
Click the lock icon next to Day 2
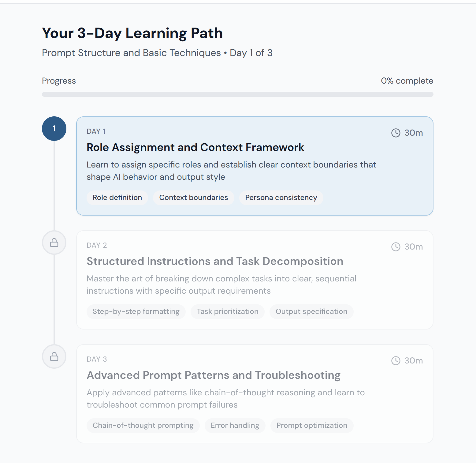tap(54, 243)
